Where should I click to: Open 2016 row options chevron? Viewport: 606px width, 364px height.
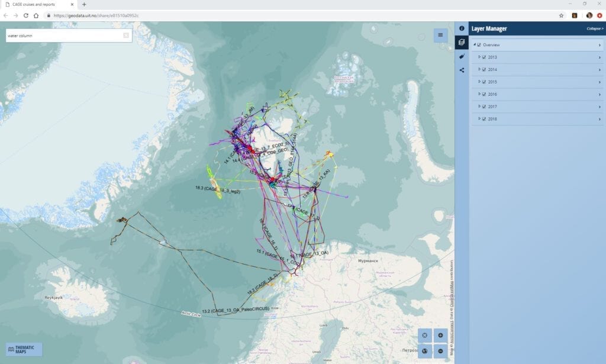pos(599,95)
